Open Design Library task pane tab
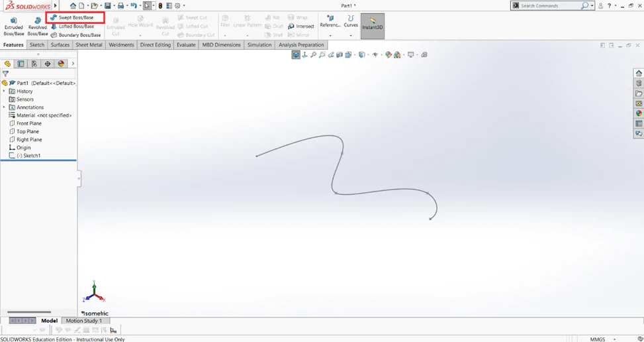This screenshot has width=644, height=342. 639,84
